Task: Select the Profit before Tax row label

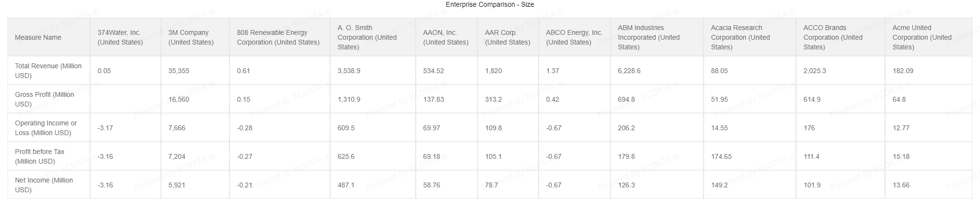Action: 40,156
